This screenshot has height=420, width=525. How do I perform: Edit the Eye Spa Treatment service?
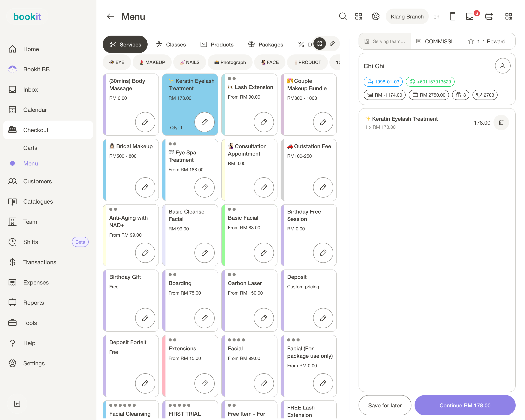pos(205,187)
